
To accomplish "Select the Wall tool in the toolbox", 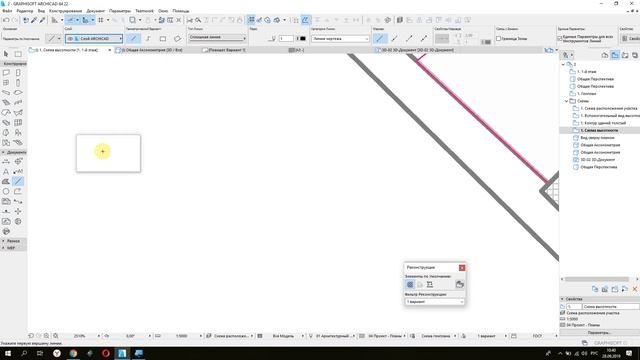I will [6, 73].
